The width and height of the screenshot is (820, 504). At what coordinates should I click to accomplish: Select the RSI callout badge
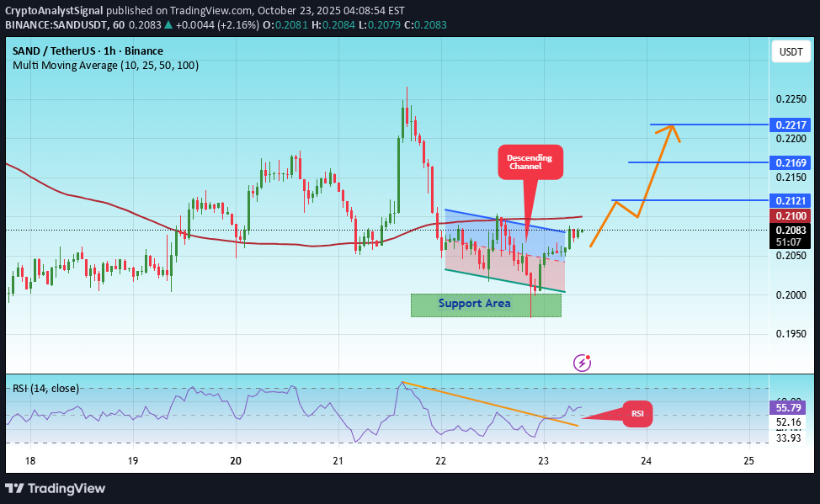coord(637,414)
